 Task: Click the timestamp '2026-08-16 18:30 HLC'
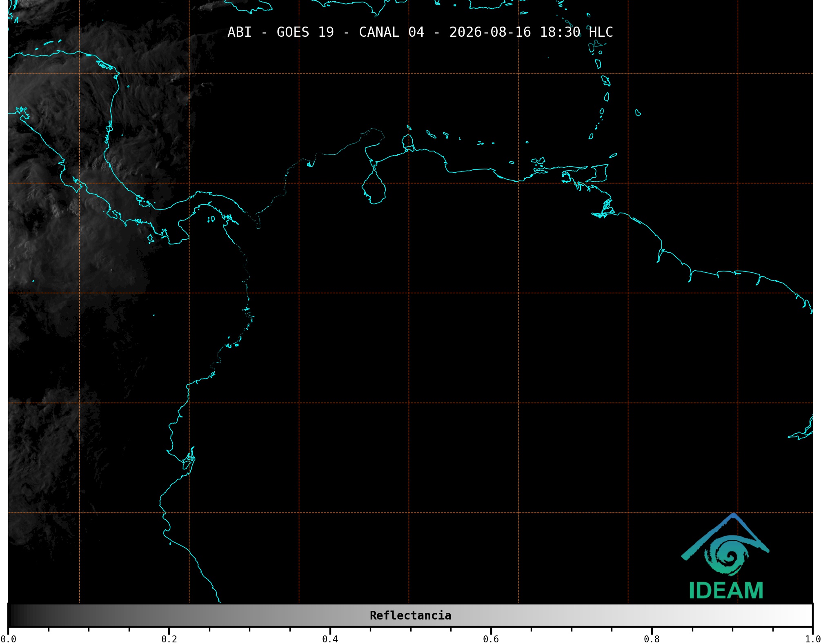(x=531, y=32)
